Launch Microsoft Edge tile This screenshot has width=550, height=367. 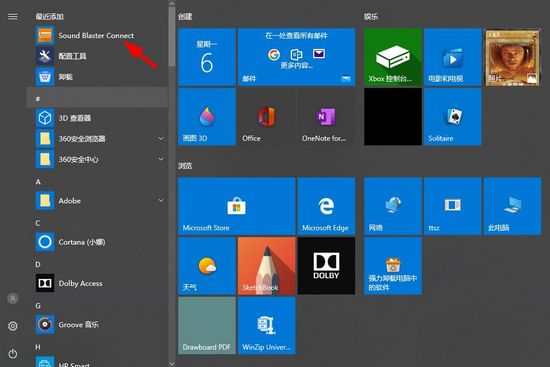coord(326,206)
